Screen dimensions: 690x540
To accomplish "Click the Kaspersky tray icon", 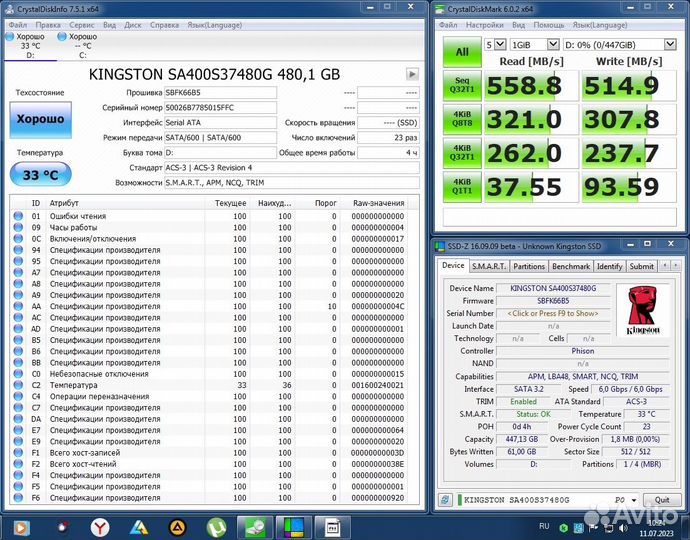I will pos(563,528).
